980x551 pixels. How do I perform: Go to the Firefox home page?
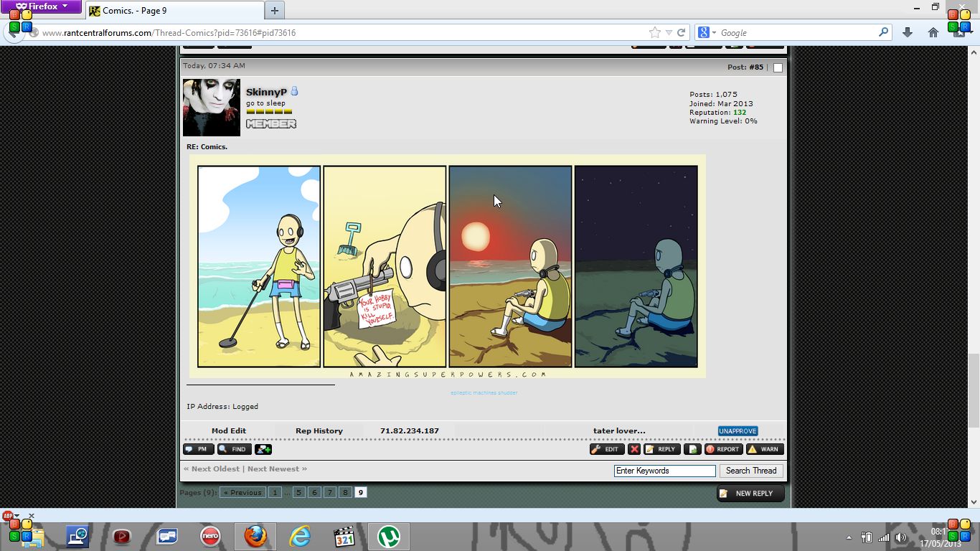click(933, 32)
